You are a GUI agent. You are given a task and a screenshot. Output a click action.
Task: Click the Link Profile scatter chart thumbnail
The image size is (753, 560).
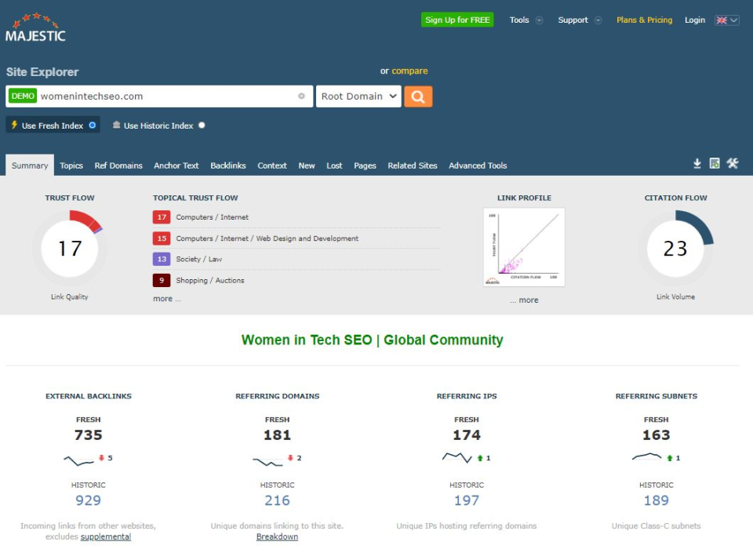click(524, 247)
